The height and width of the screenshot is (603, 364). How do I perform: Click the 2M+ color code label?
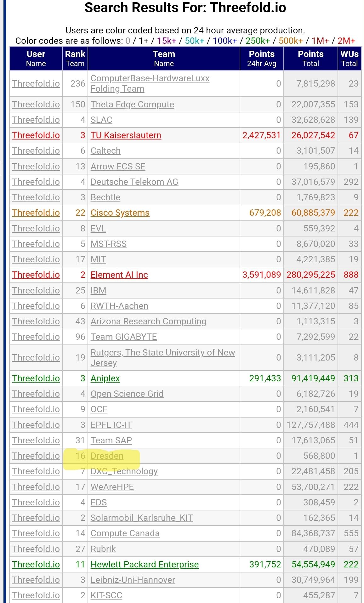(x=346, y=41)
